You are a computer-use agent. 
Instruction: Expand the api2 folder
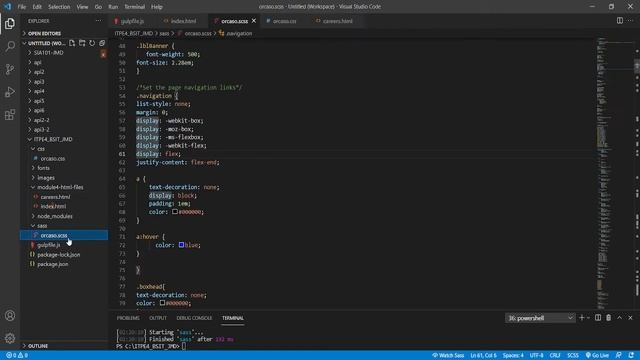click(39, 72)
